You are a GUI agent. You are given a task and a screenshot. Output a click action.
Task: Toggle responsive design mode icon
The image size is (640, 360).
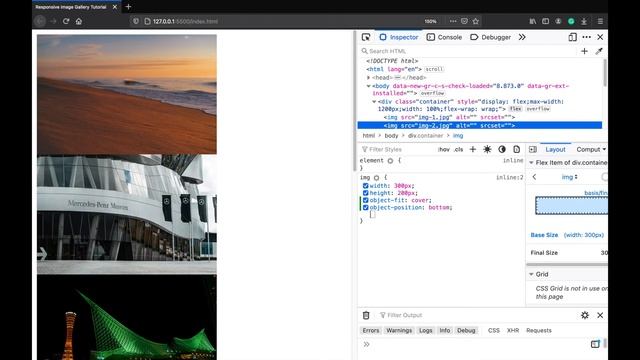[x=573, y=37]
